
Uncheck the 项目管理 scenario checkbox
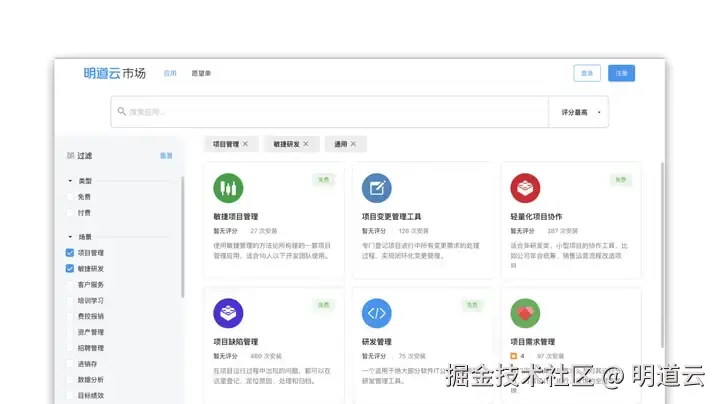pyautogui.click(x=70, y=252)
